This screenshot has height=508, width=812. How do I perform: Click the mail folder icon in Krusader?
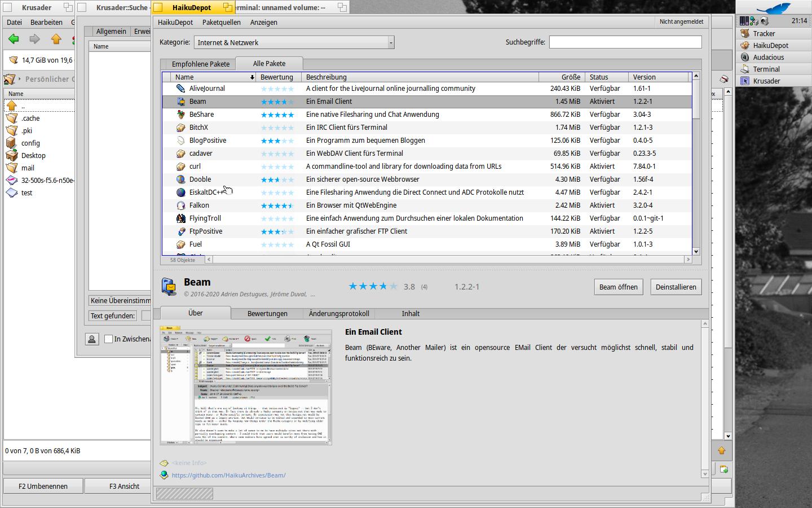pos(12,168)
